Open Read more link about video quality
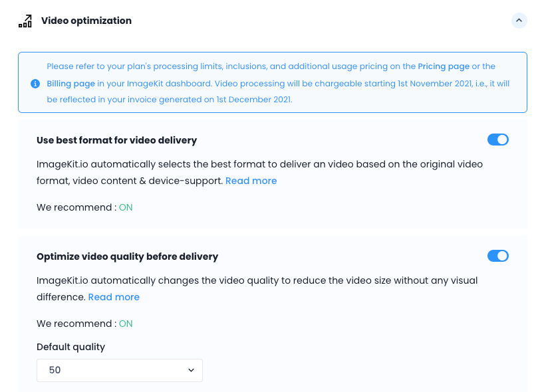Screen dimensions: 536x392 114,297
